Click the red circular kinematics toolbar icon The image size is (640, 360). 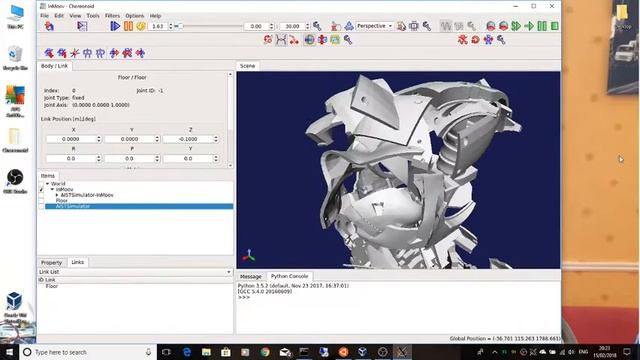[268, 40]
